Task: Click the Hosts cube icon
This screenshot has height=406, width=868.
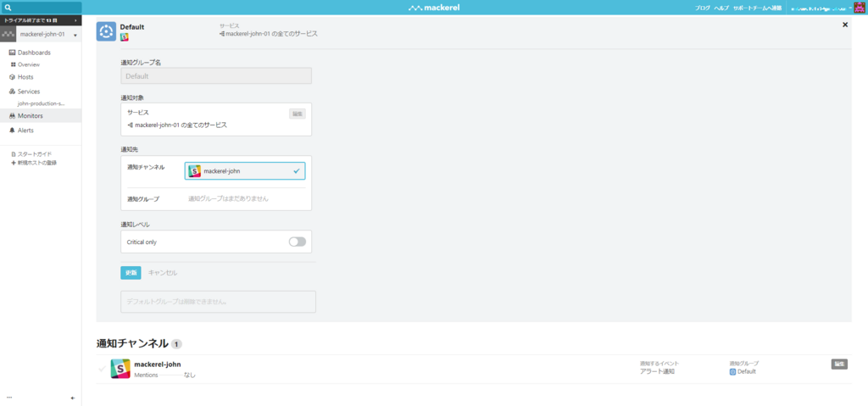Action: tap(13, 77)
